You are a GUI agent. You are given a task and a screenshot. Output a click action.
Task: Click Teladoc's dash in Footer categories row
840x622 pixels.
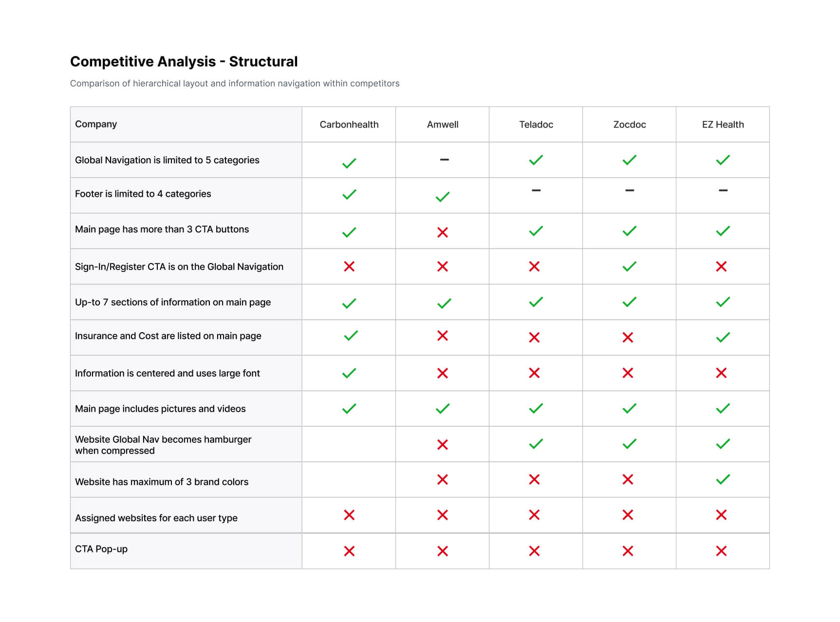tap(536, 190)
